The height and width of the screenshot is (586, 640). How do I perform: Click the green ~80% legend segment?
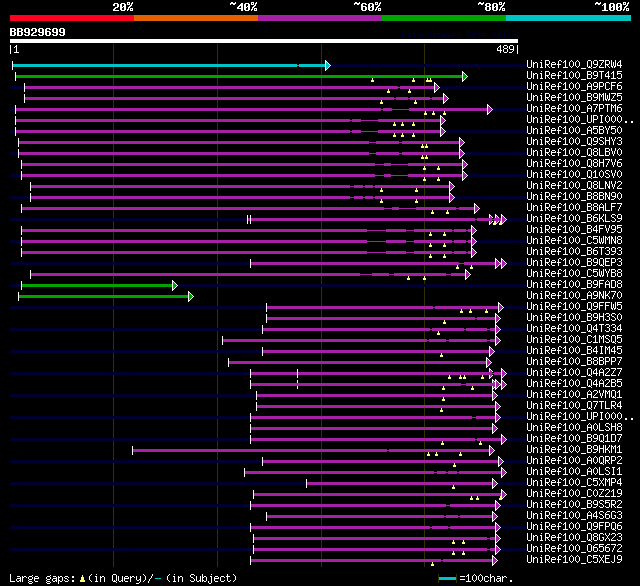pyautogui.click(x=444, y=18)
